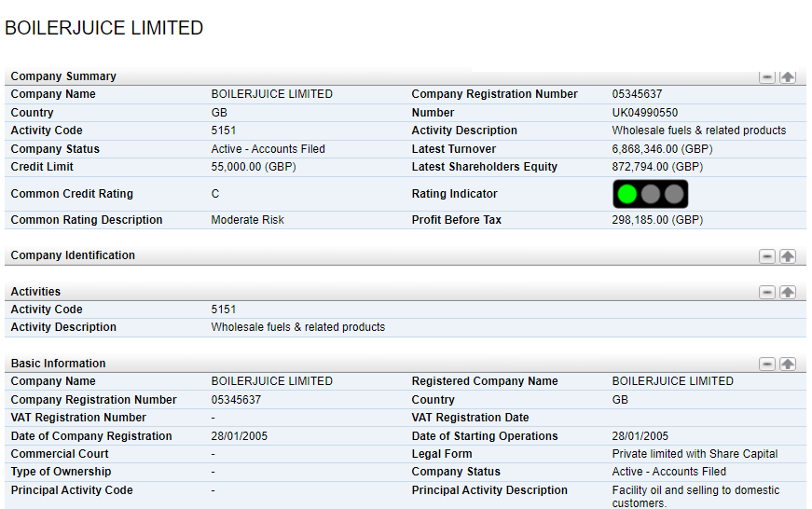Click the Type of Ownership label
Image resolution: width=812 pixels, height=509 pixels.
click(62, 472)
